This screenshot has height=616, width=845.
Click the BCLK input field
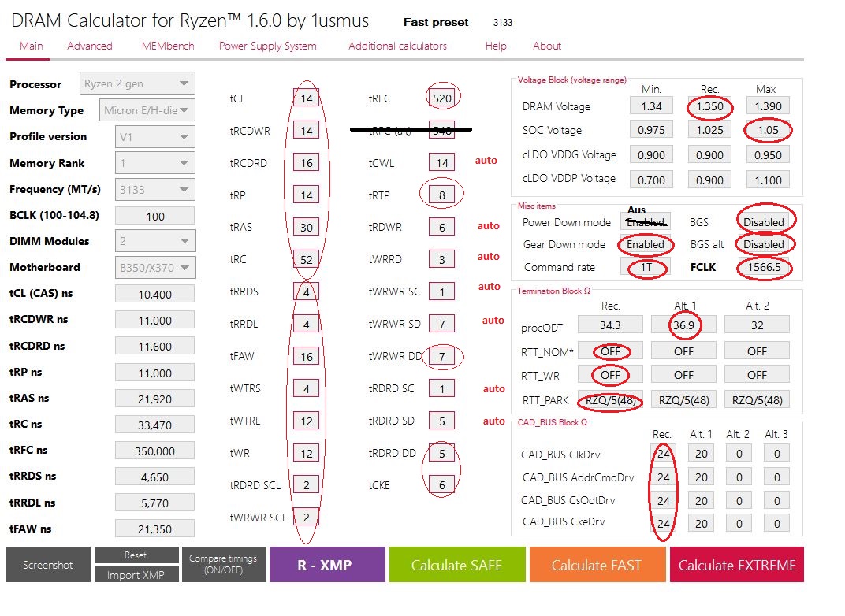click(x=155, y=216)
